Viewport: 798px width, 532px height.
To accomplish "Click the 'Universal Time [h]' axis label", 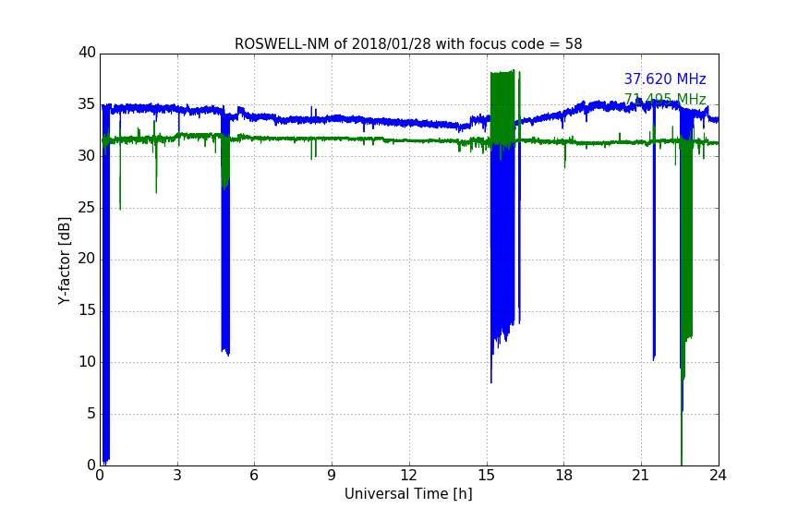I will pyautogui.click(x=408, y=494).
